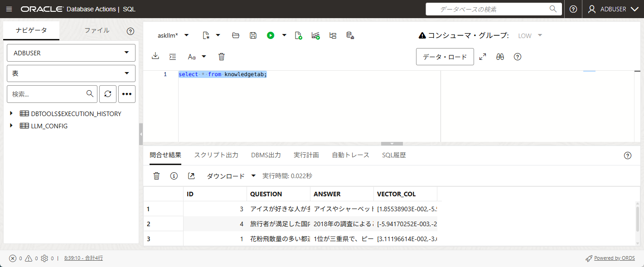Click the explain plan chart icon
The image size is (644, 267).
pyautogui.click(x=316, y=35)
